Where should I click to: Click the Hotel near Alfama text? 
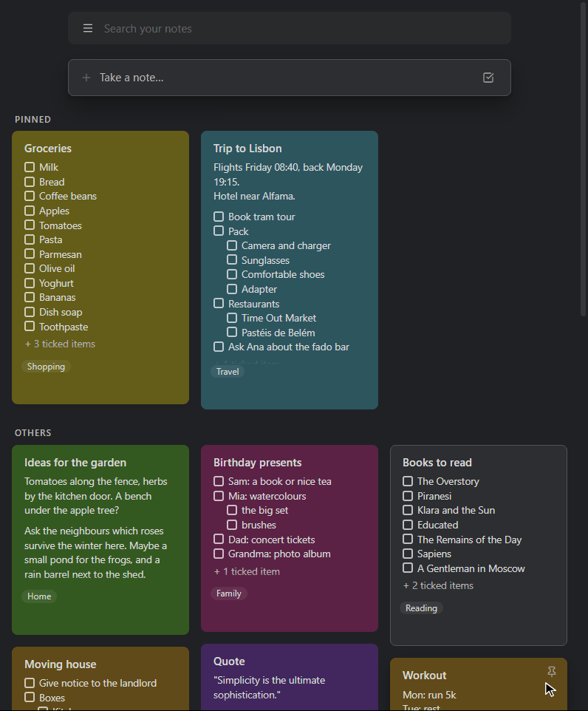[254, 197]
